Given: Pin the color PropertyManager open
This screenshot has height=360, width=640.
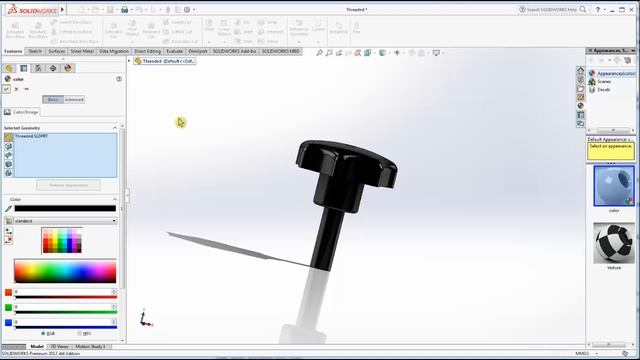Looking at the screenshot, I should pos(27,89).
